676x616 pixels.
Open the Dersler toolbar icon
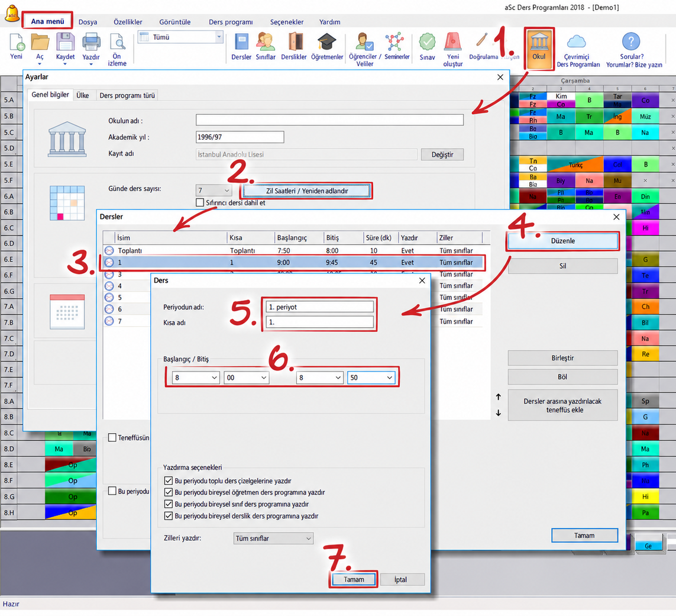pos(241,47)
